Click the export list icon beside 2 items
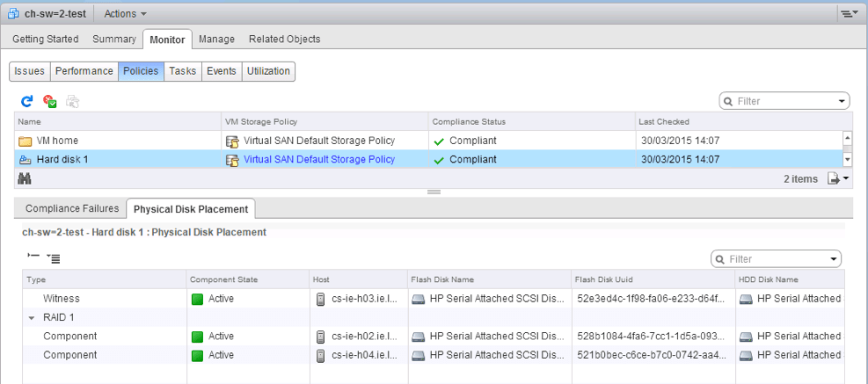 coord(836,178)
